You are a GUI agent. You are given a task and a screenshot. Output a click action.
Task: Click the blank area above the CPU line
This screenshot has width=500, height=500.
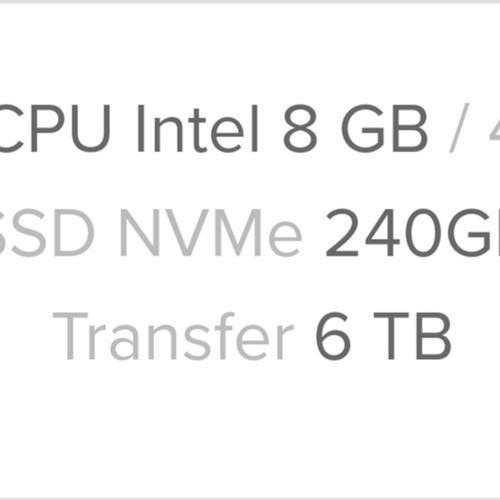click(x=250, y=53)
